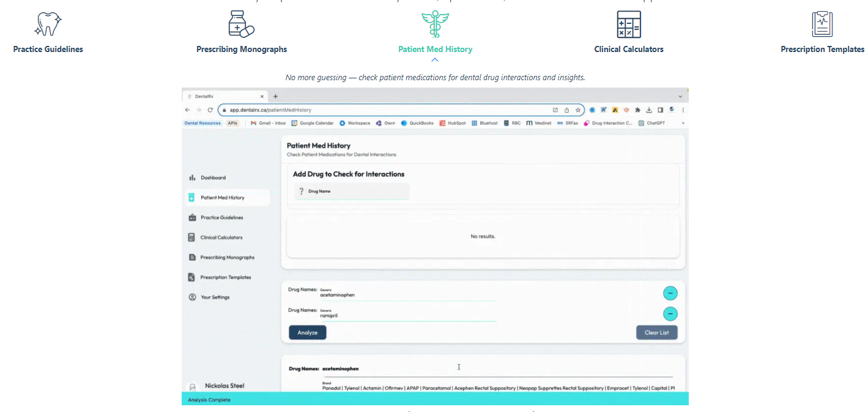This screenshot has height=412, width=868.
Task: Click the Patient Med History caduceus icon
Action: click(x=435, y=24)
